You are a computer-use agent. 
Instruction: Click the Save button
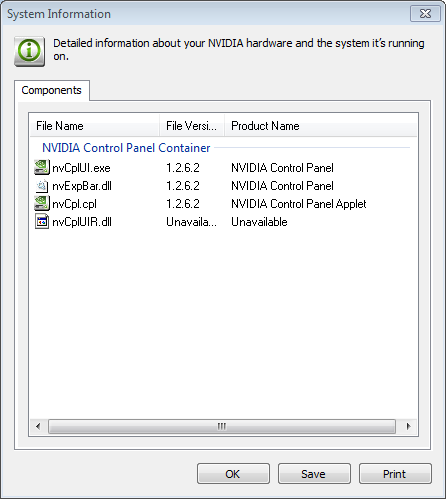(314, 474)
